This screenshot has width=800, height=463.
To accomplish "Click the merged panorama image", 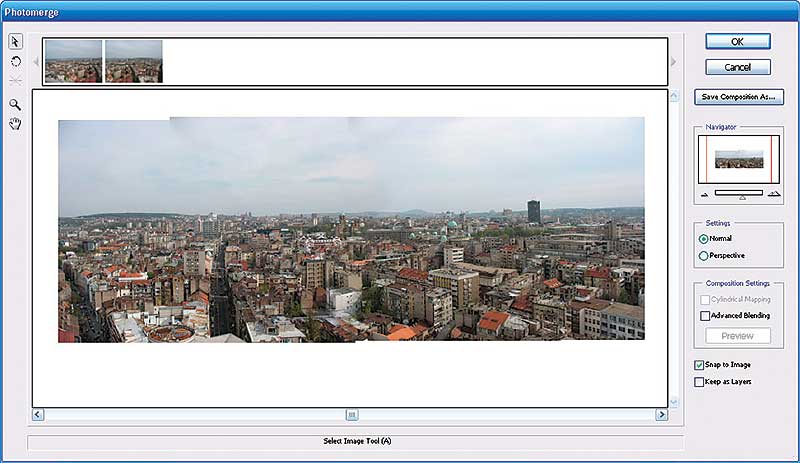I will 352,230.
